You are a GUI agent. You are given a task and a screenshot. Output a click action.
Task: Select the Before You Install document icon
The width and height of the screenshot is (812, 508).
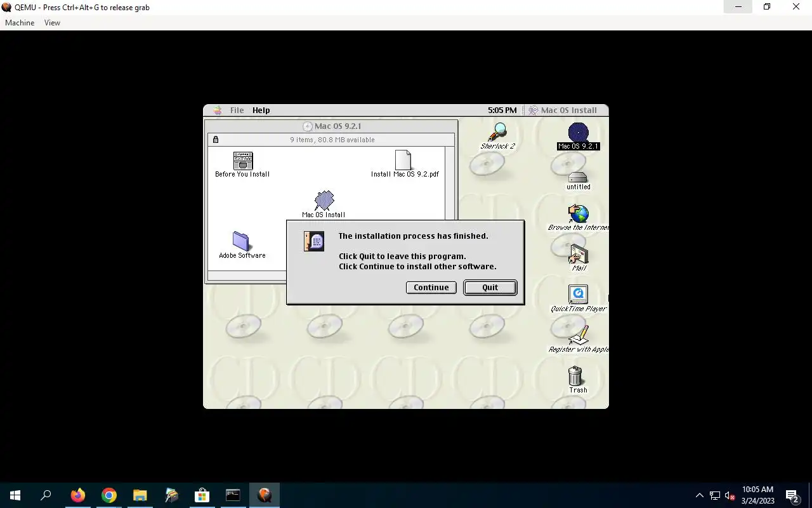pos(243,161)
